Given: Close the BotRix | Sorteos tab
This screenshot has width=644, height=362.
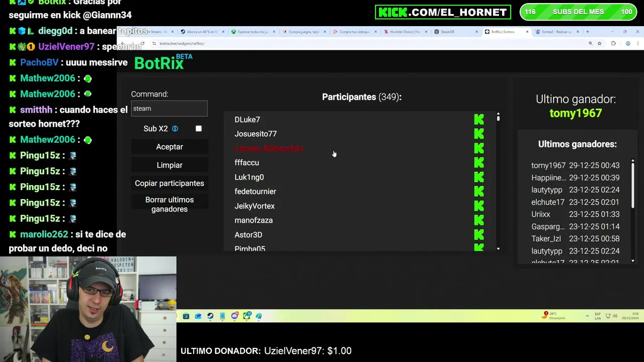Looking at the screenshot, I should (527, 32).
